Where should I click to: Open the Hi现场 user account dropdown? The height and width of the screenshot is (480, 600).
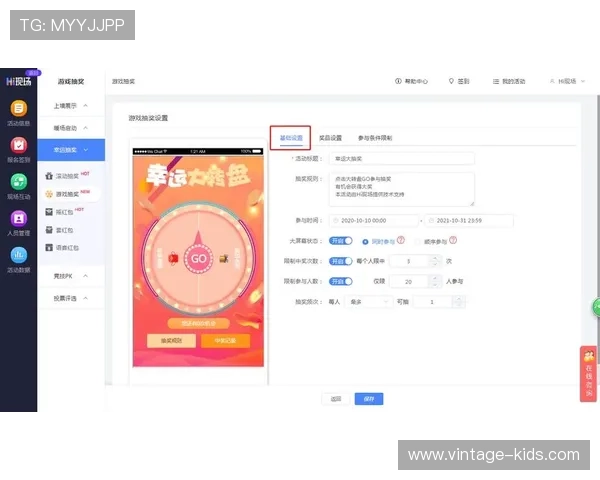coord(567,81)
